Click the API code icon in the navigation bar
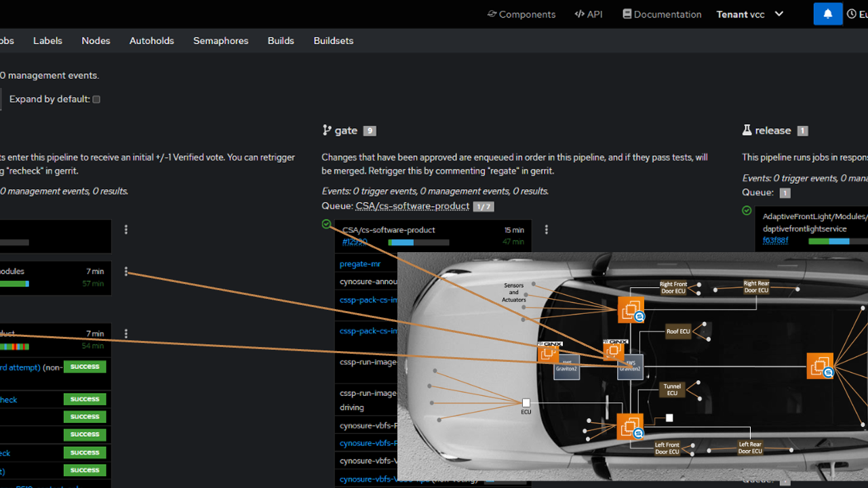 [x=578, y=14]
